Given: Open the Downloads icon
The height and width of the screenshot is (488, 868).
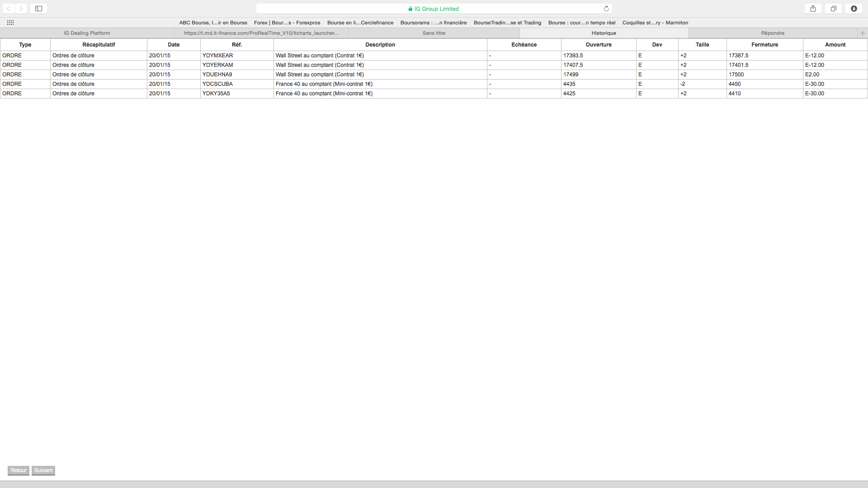Looking at the screenshot, I should click(854, 9).
